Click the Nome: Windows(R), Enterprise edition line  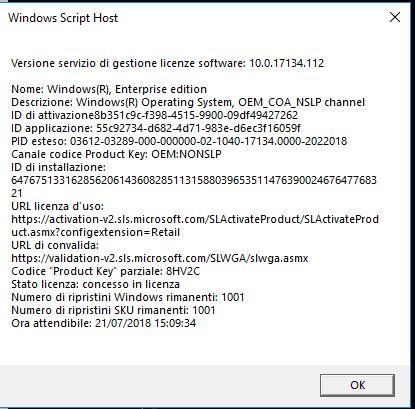(109, 89)
